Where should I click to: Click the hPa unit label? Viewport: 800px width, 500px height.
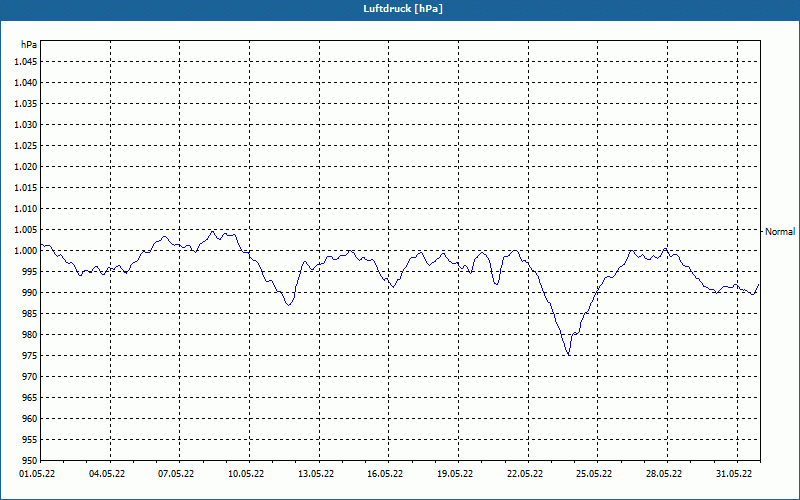29,45
